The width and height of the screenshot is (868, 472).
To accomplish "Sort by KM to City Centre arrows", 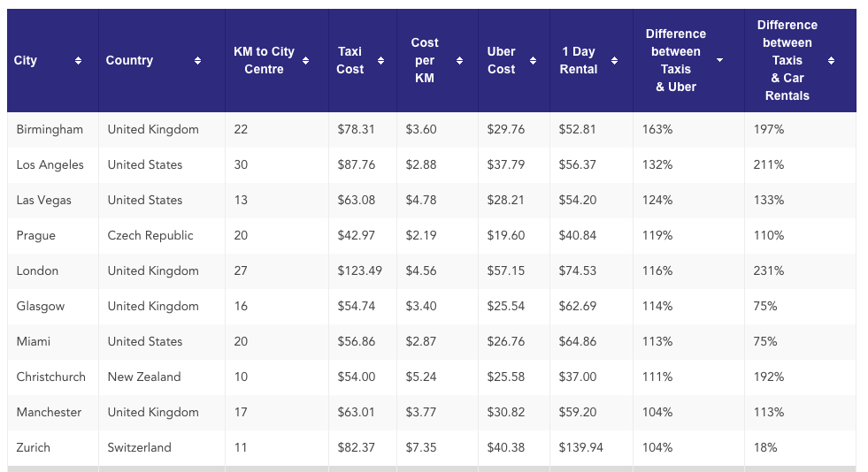I will [305, 61].
